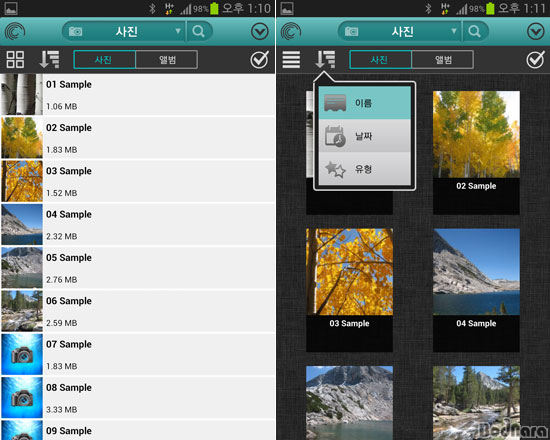Open sort options in left screen toolbar
This screenshot has width=550, height=440.
click(49, 59)
